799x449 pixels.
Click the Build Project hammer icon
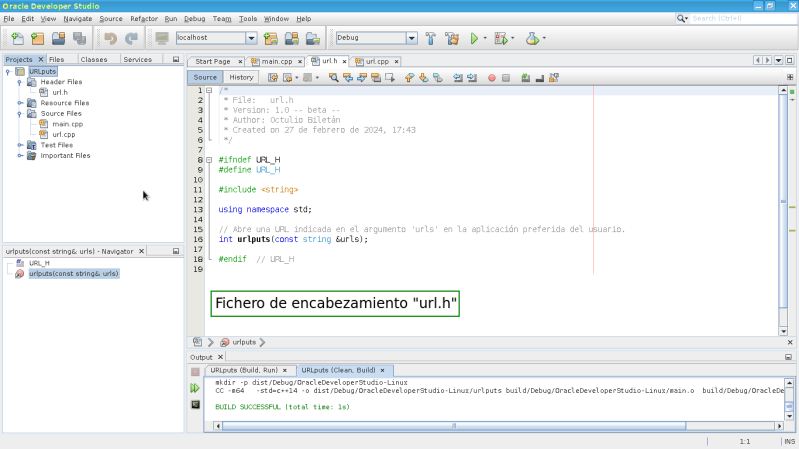click(431, 38)
